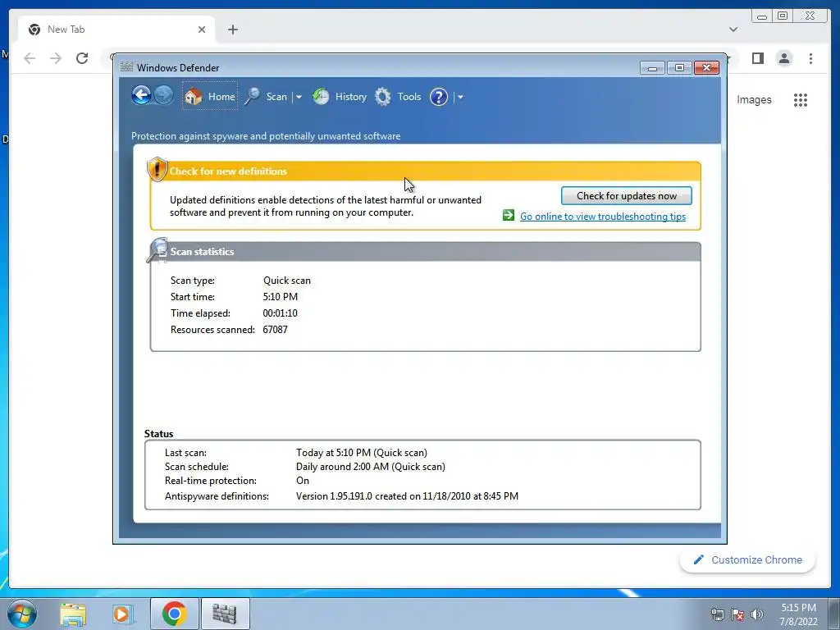Select the New Tab tab in Chrome
Viewport: 840px width, 630px height.
[116, 30]
